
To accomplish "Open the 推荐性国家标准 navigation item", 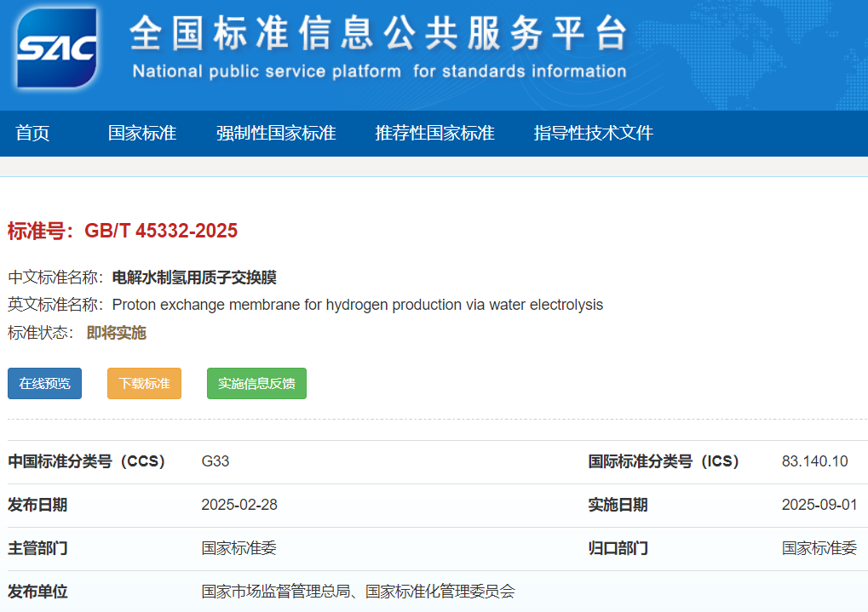I will (x=434, y=134).
